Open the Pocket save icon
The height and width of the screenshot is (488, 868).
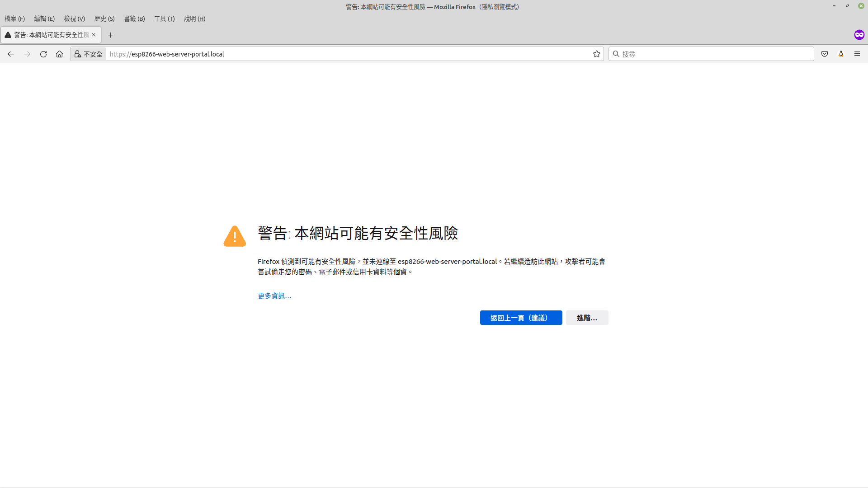825,54
